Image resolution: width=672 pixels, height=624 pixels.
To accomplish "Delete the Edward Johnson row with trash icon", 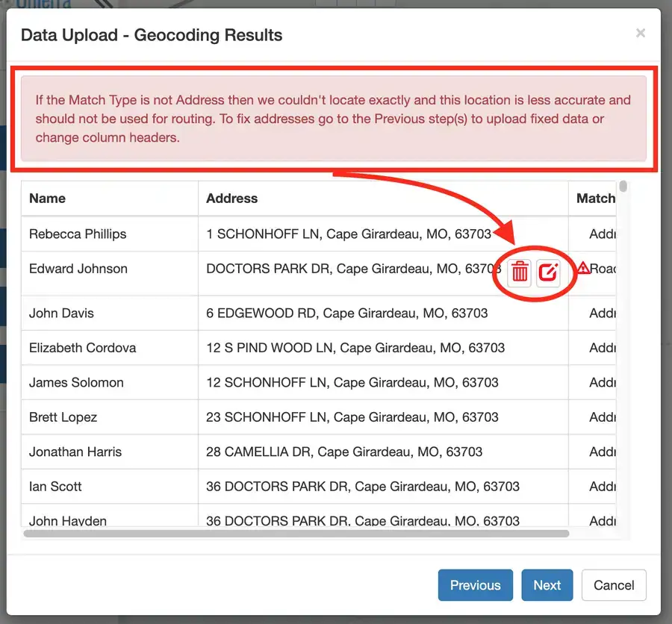I will (x=520, y=272).
